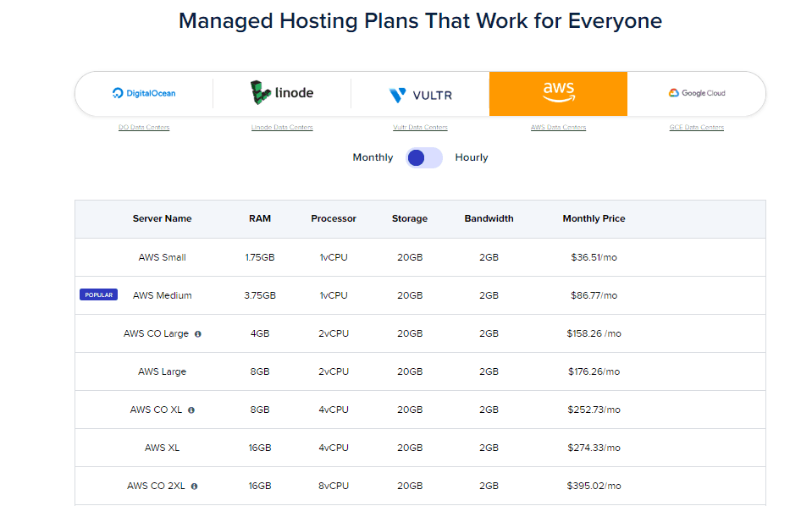Select the AWS XL server name
The height and width of the screenshot is (506, 812).
pyautogui.click(x=162, y=448)
